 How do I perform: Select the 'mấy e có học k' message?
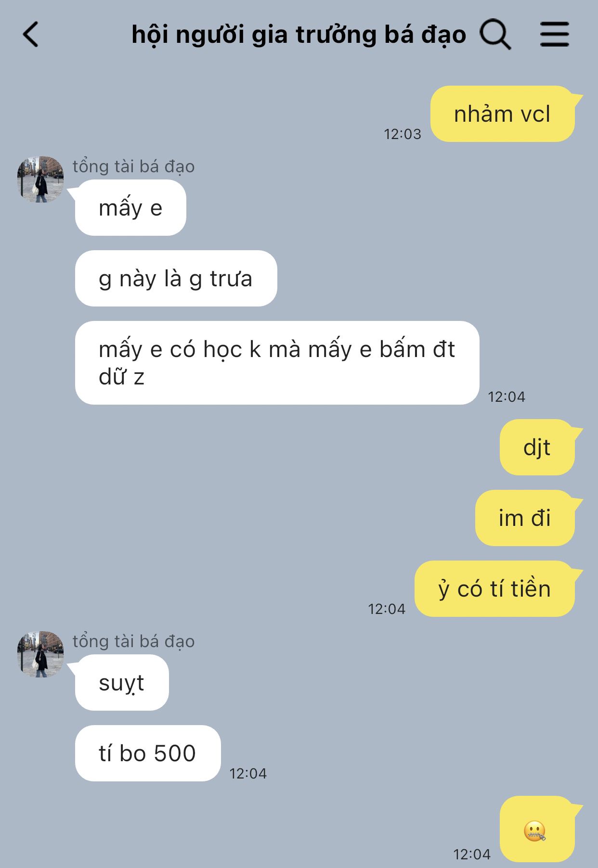[x=277, y=363]
